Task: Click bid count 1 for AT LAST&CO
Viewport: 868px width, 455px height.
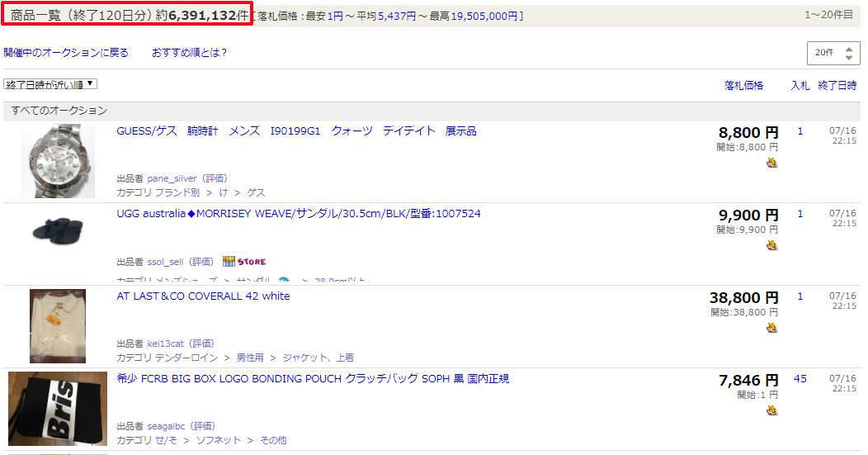Action: pyautogui.click(x=800, y=296)
